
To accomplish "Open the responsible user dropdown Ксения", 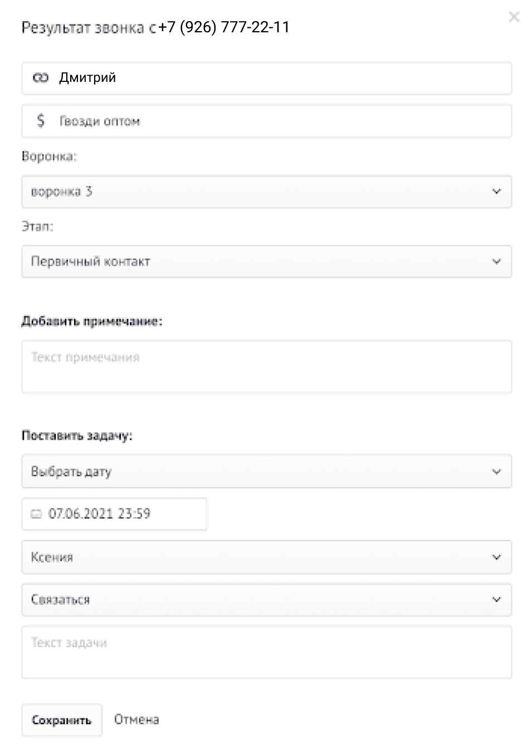I will 266,558.
